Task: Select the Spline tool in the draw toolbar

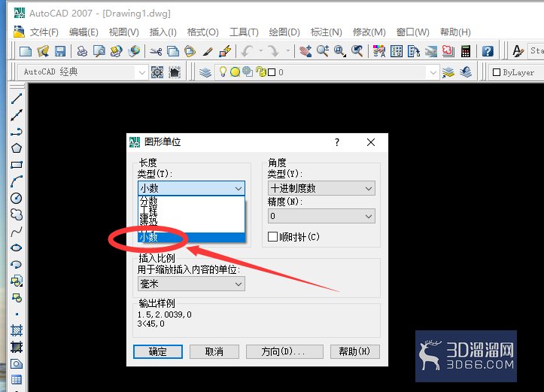Action: (17, 231)
